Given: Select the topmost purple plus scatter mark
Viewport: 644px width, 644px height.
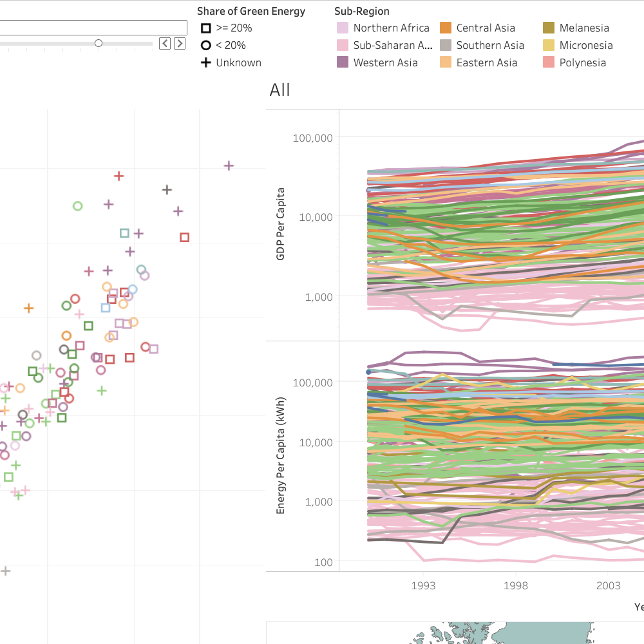Looking at the screenshot, I should pyautogui.click(x=229, y=166).
